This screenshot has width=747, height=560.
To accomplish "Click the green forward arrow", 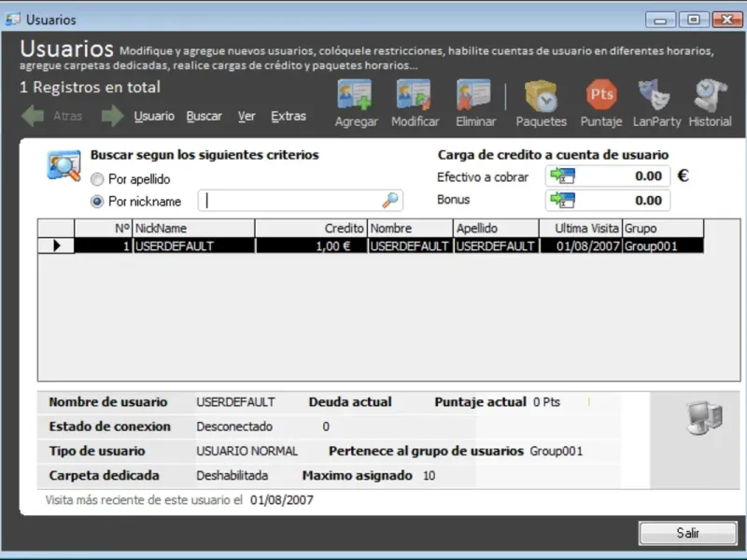I will (112, 116).
